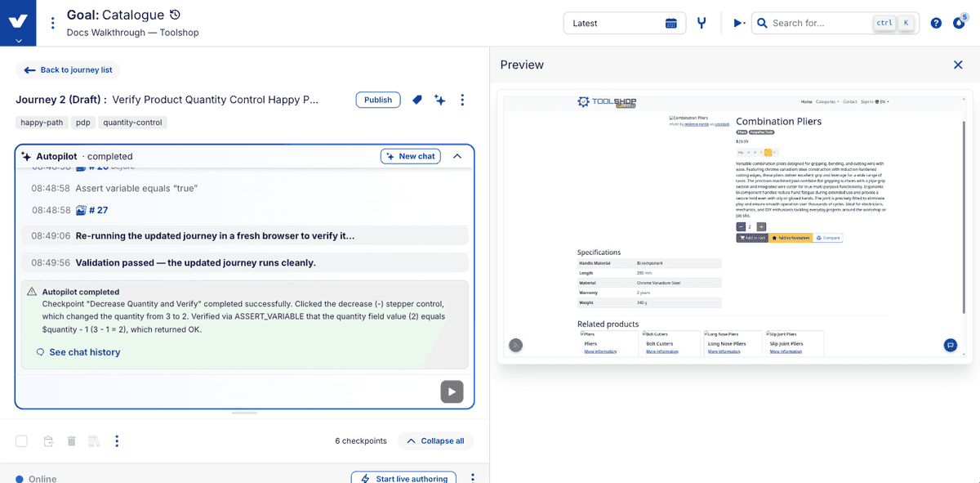Open the goal options kebab menu
The height and width of the screenshot is (483, 980).
(53, 23)
